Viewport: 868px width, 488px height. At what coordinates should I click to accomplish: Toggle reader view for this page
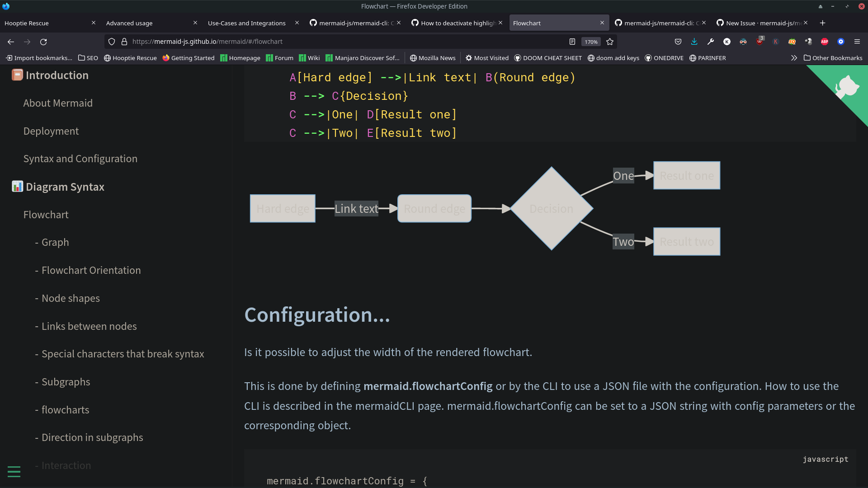(x=572, y=42)
